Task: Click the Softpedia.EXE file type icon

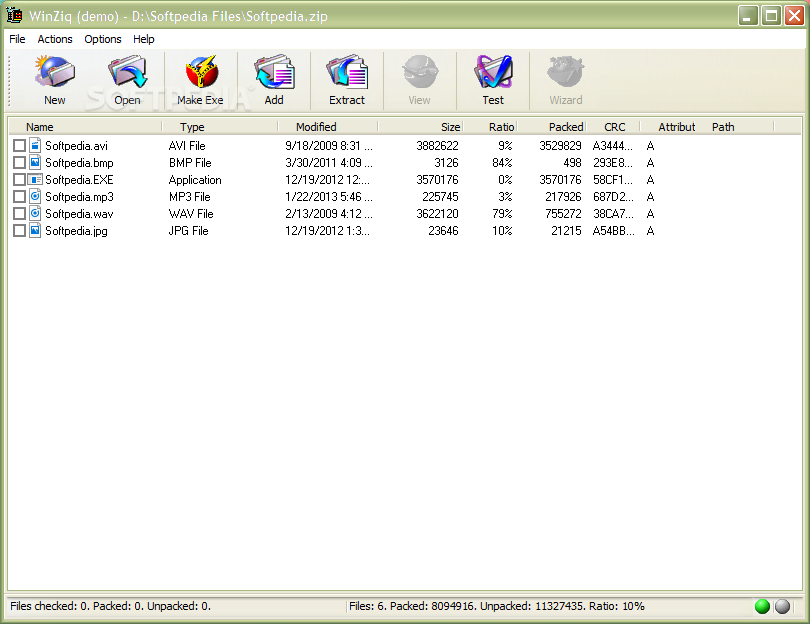Action: coord(35,179)
